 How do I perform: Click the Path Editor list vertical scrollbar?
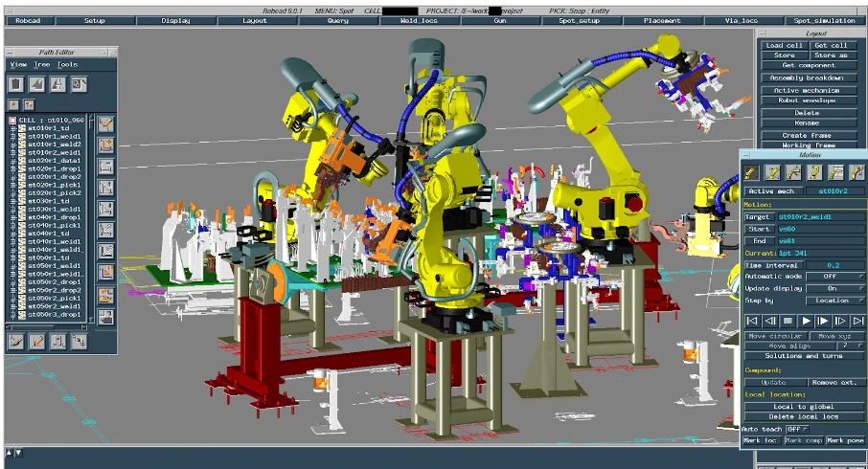click(89, 220)
